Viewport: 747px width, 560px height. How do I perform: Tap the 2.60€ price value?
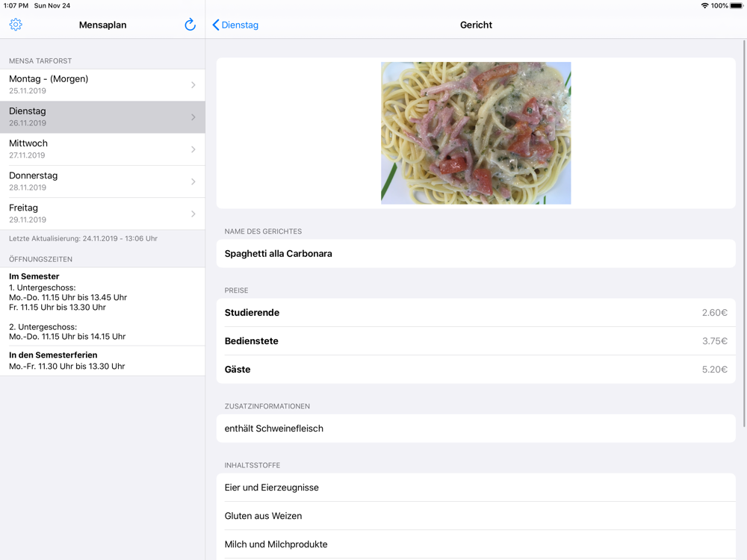coord(714,312)
